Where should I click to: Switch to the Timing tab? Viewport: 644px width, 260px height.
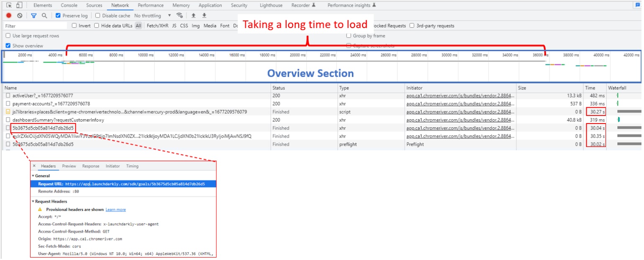tap(132, 166)
